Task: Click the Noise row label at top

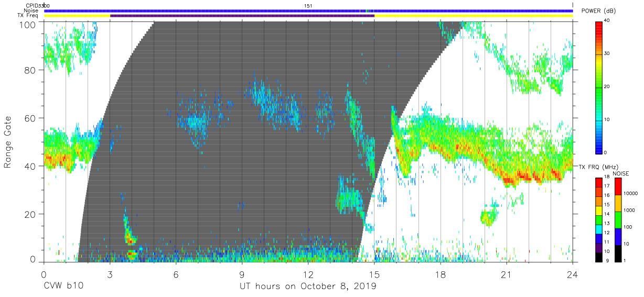Action: [31, 10]
